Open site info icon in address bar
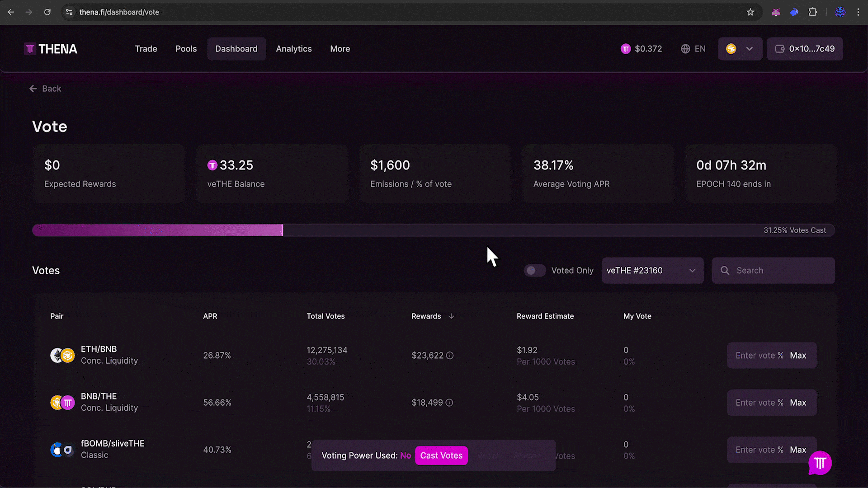Image resolution: width=868 pixels, height=488 pixels. pyautogui.click(x=69, y=12)
